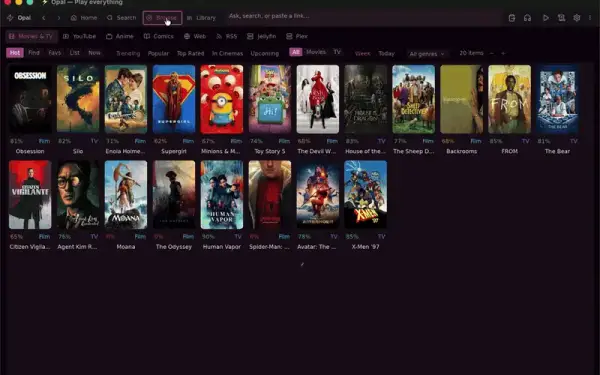Show In Cinemas titles
Image resolution: width=600 pixels, height=375 pixels.
pos(228,54)
